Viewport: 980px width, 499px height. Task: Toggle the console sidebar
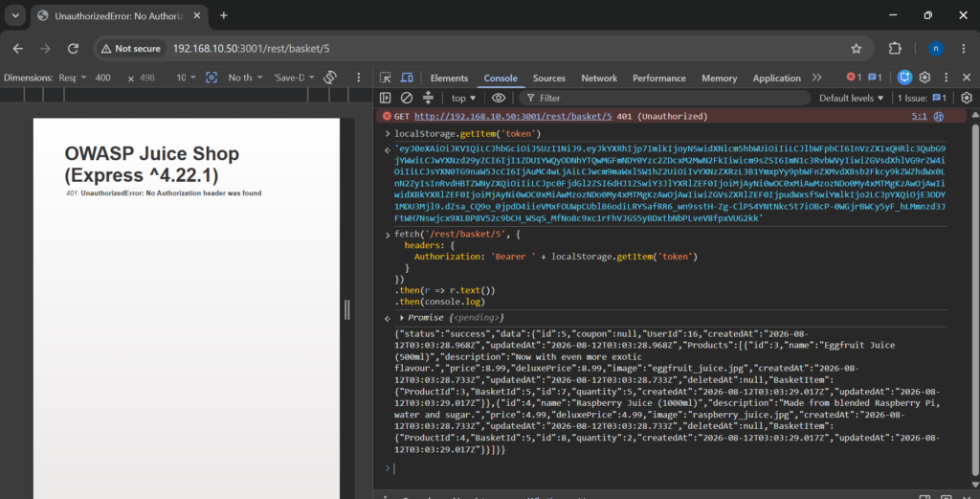385,98
